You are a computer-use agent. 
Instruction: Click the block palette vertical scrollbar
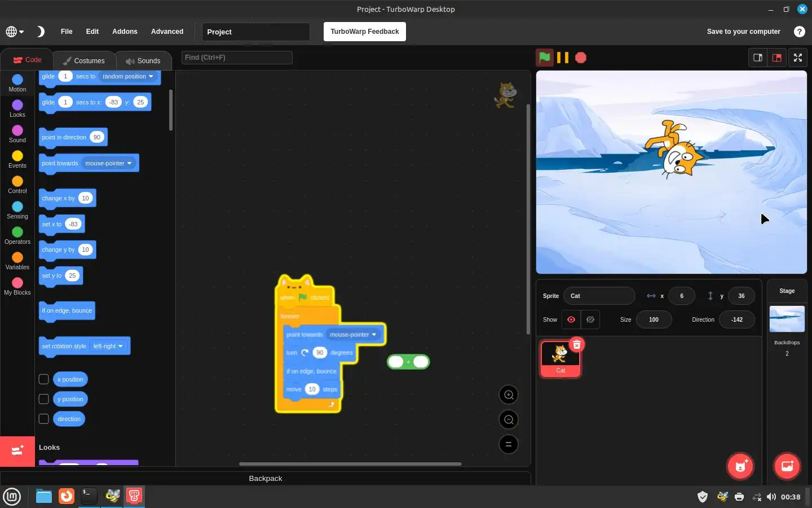coord(170,110)
